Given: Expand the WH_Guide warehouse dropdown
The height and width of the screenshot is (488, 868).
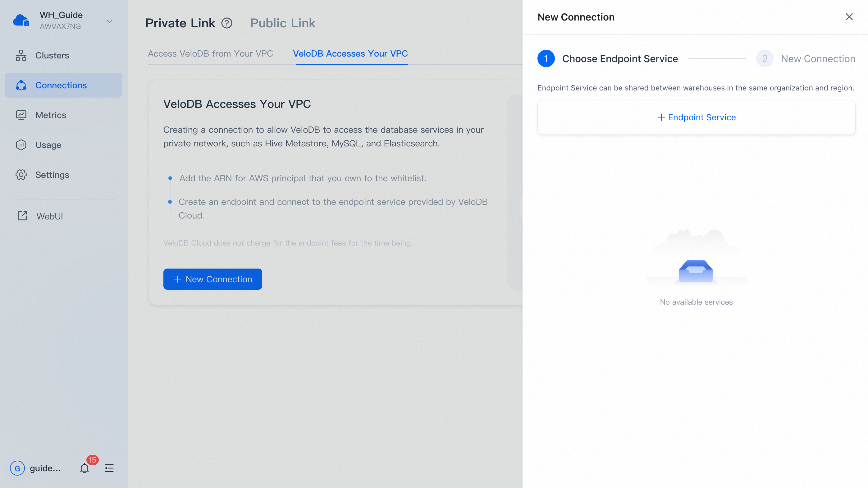Looking at the screenshot, I should click(109, 21).
